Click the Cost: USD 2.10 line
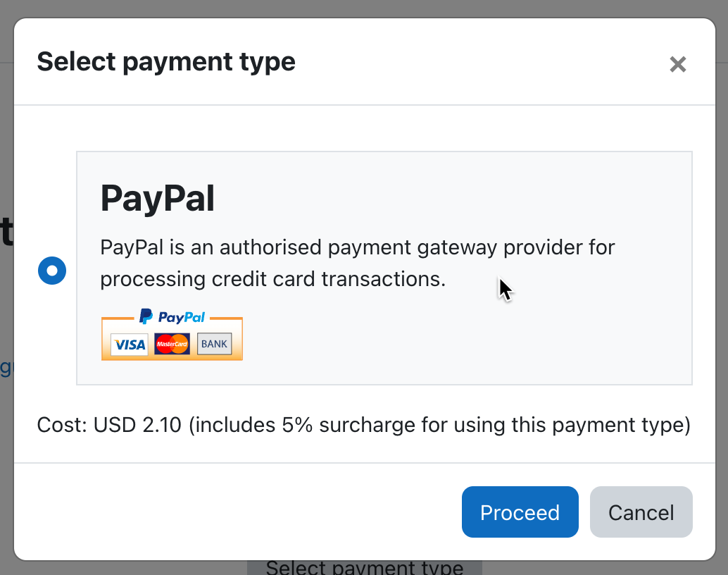Viewport: 728px width, 575px height. pyautogui.click(x=363, y=425)
